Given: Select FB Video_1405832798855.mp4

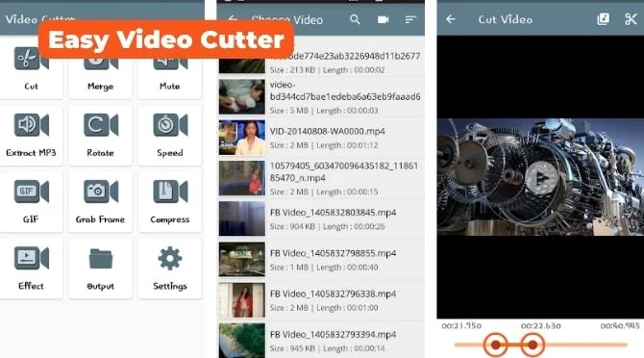Looking at the screenshot, I should tap(321, 259).
